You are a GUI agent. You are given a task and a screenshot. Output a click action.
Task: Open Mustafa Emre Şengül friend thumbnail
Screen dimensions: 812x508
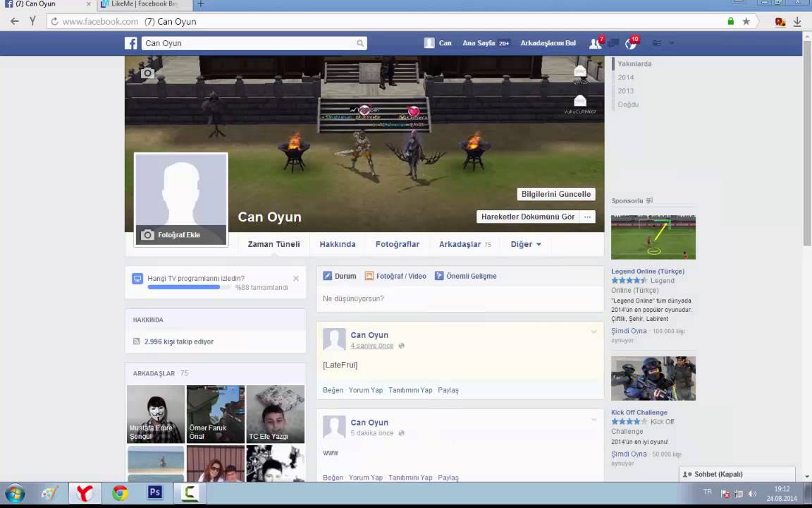click(x=156, y=414)
